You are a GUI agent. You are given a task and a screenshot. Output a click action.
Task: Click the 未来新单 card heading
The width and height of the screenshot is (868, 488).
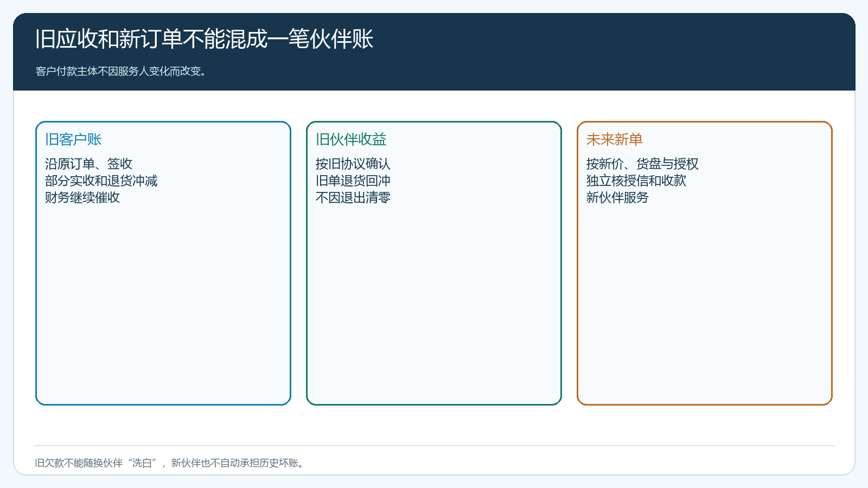[x=614, y=139]
